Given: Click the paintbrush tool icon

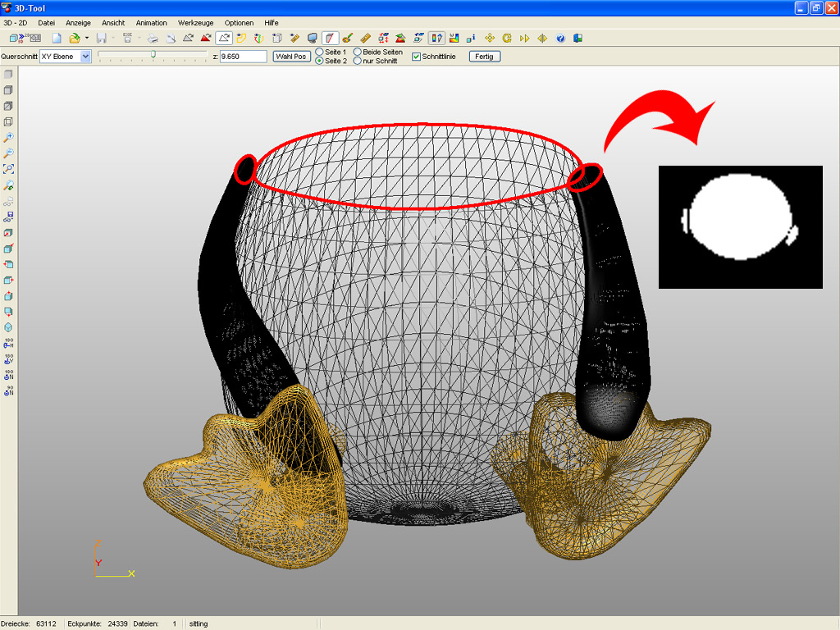Looking at the screenshot, I should (x=347, y=38).
